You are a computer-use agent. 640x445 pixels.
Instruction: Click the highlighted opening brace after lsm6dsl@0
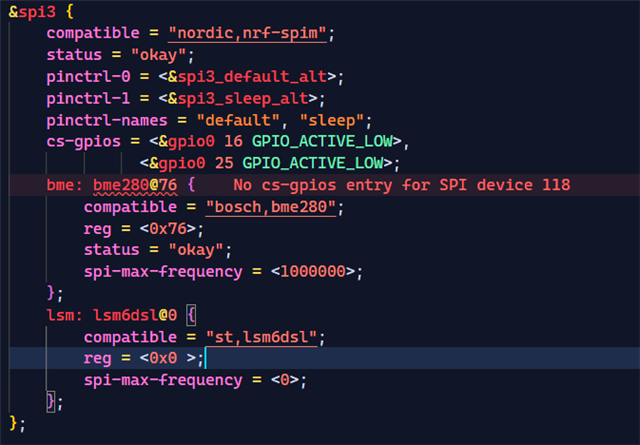coord(191,316)
